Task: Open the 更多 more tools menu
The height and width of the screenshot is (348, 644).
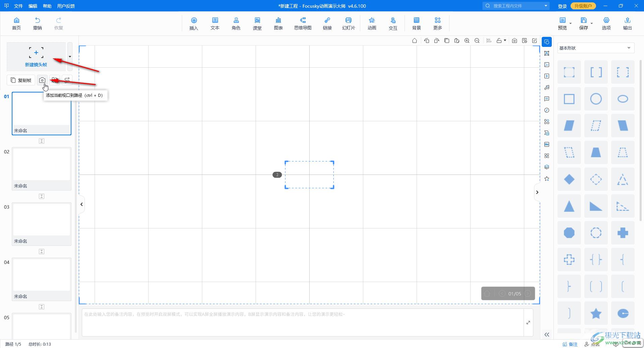Action: (x=438, y=23)
